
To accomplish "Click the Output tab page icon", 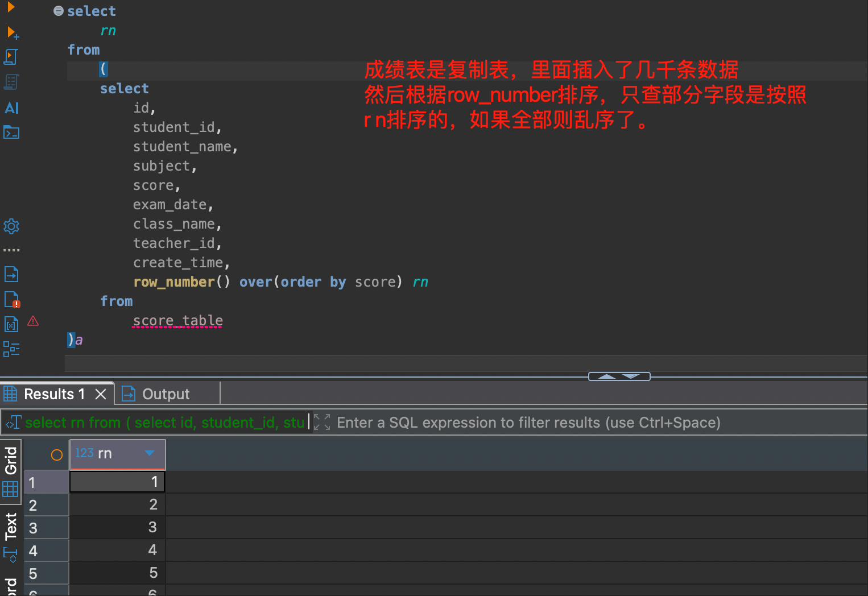I will [x=129, y=394].
